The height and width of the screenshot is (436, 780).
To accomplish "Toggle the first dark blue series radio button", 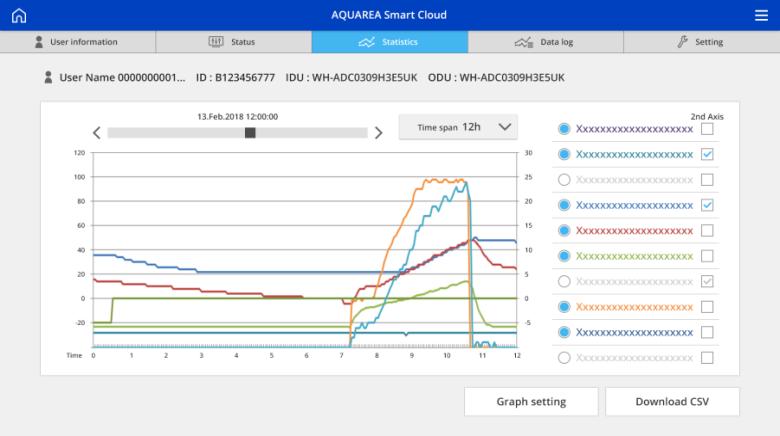I will point(564,129).
